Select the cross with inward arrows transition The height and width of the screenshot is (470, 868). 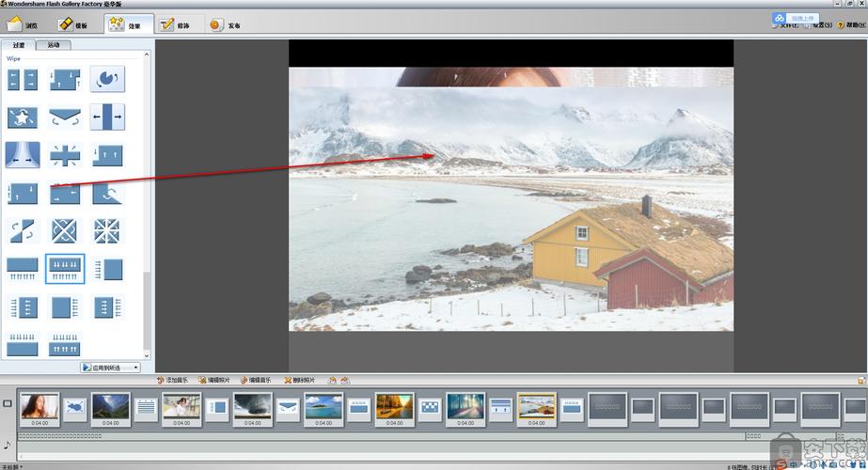tap(65, 155)
